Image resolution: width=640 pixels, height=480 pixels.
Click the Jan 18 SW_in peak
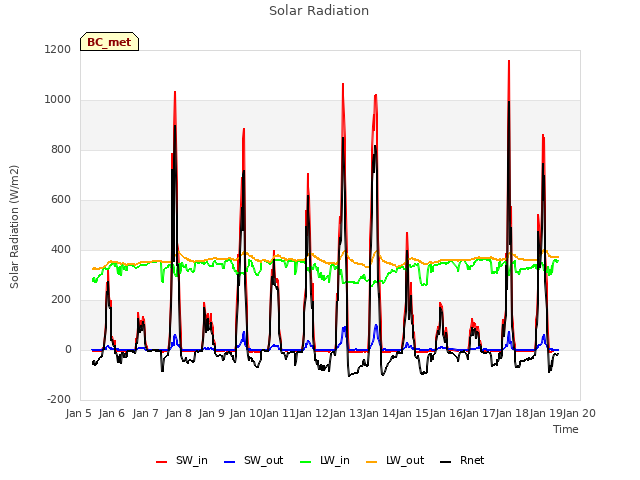click(509, 61)
